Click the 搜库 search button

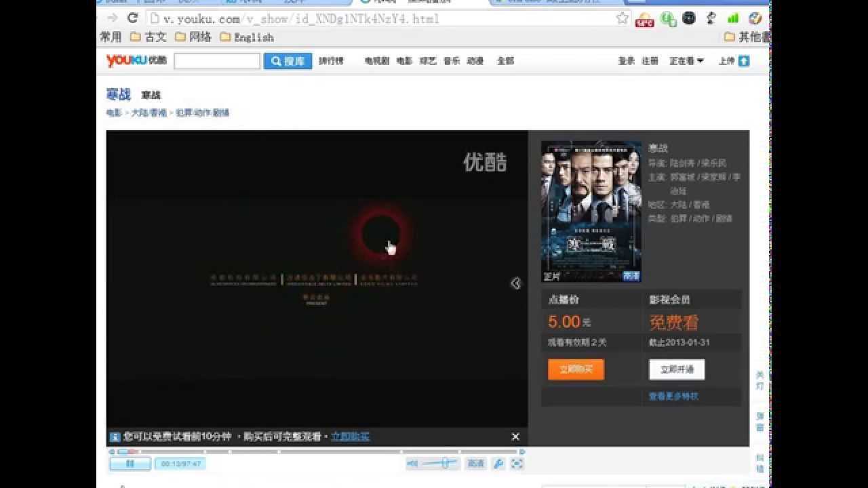click(288, 61)
